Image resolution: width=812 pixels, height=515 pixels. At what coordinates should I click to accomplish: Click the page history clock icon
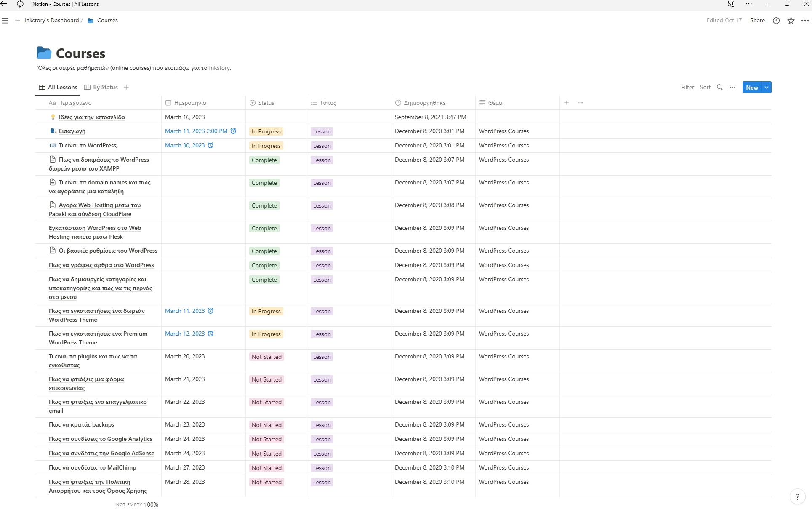(776, 21)
